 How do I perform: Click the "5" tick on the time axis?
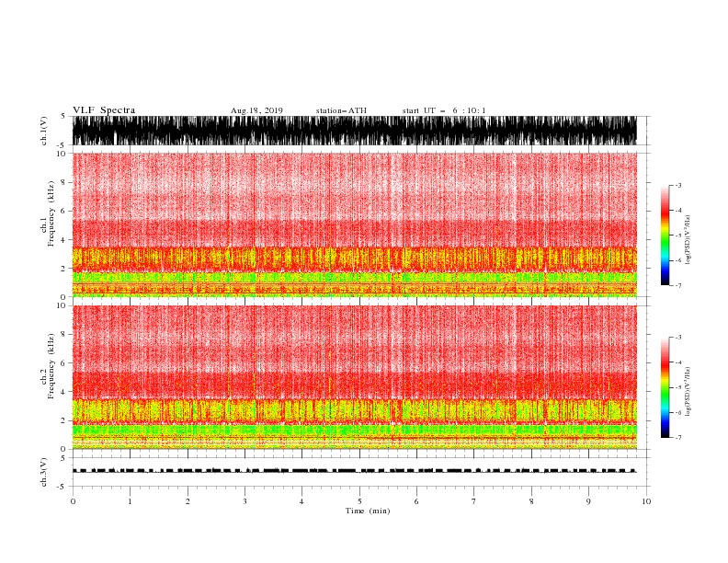coord(359,501)
